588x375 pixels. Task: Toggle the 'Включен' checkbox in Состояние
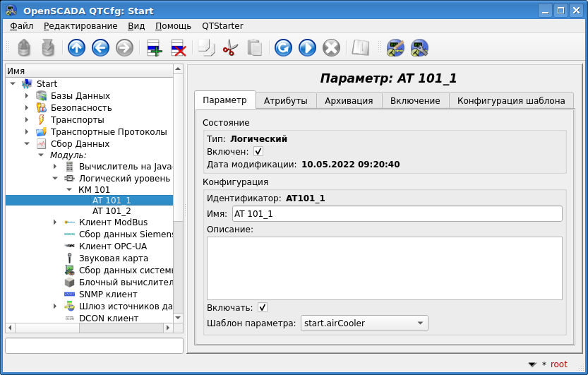(258, 152)
